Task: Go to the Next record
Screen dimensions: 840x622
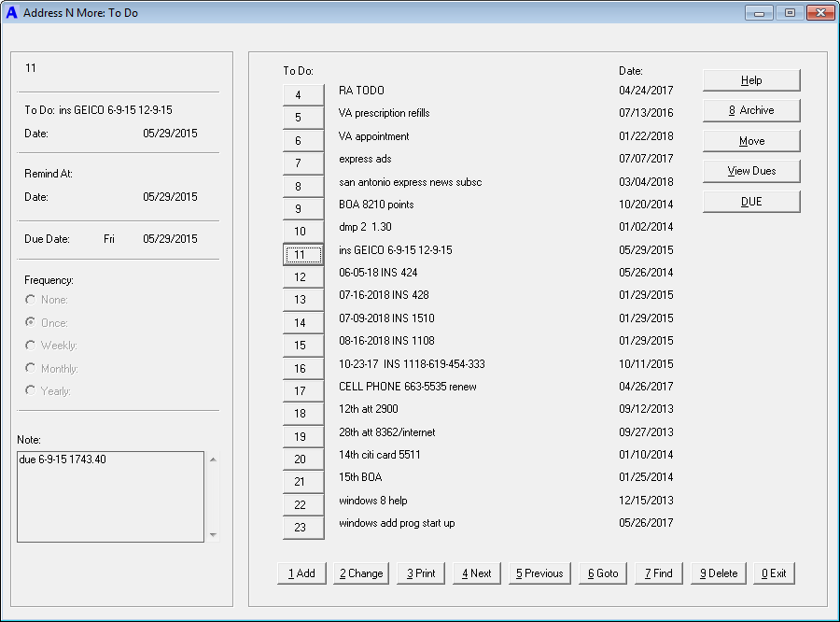Action: [x=475, y=573]
